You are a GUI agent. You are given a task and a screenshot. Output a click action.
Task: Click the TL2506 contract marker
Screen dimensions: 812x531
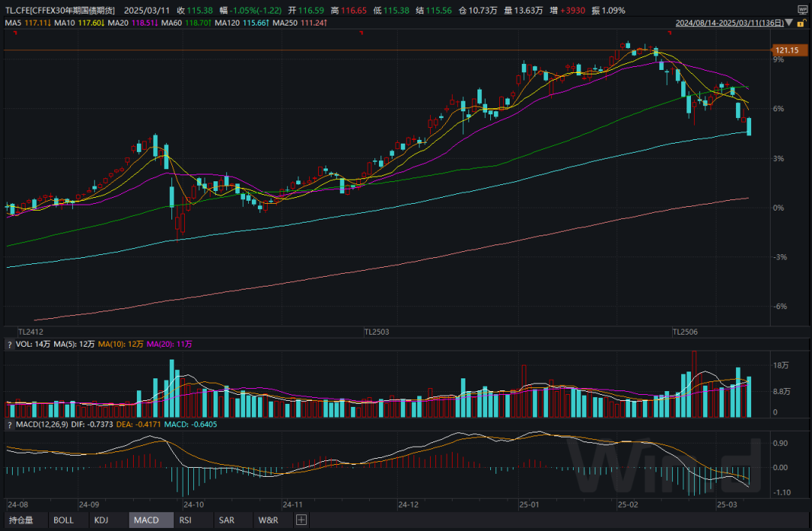pos(686,331)
